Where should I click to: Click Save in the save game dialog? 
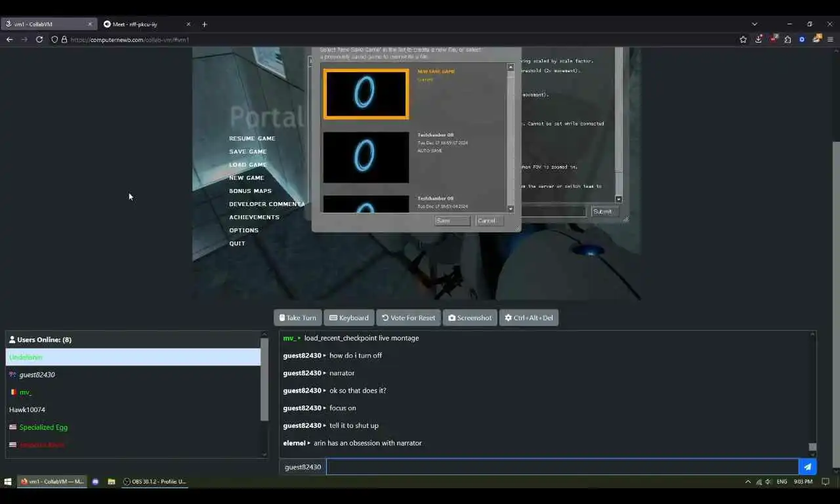pos(453,220)
